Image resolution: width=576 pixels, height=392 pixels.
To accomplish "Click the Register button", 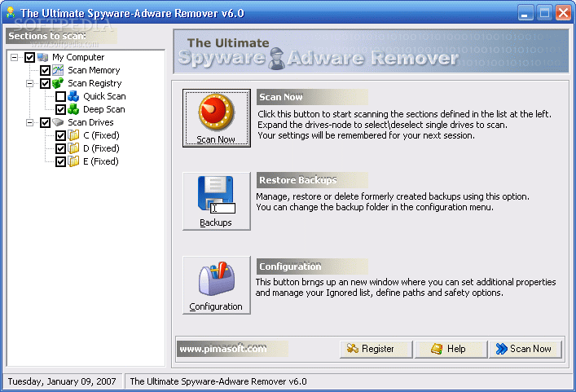I will 376,349.
